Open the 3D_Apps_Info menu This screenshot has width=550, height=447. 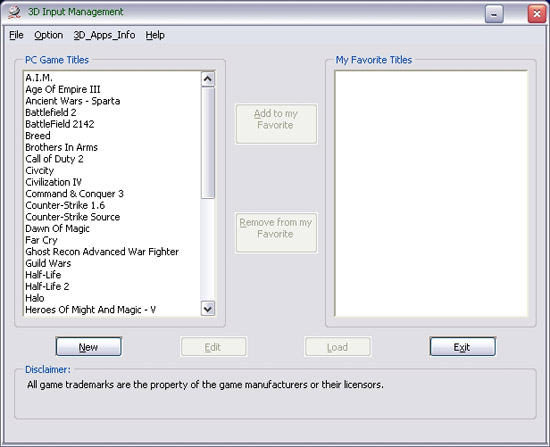coord(104,35)
